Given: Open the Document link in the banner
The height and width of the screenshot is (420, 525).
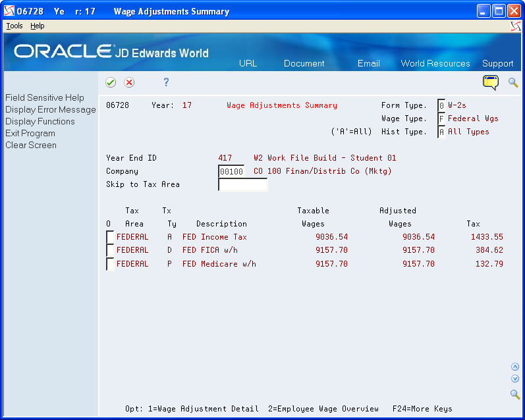Looking at the screenshot, I should pos(304,63).
